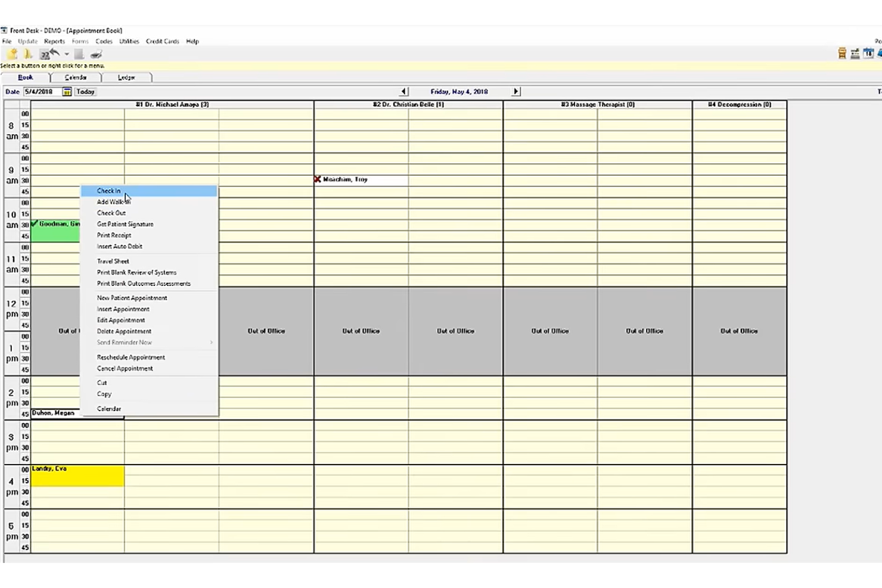Click the printer icon on the toolbar
This screenshot has height=588, width=882.
coord(96,54)
